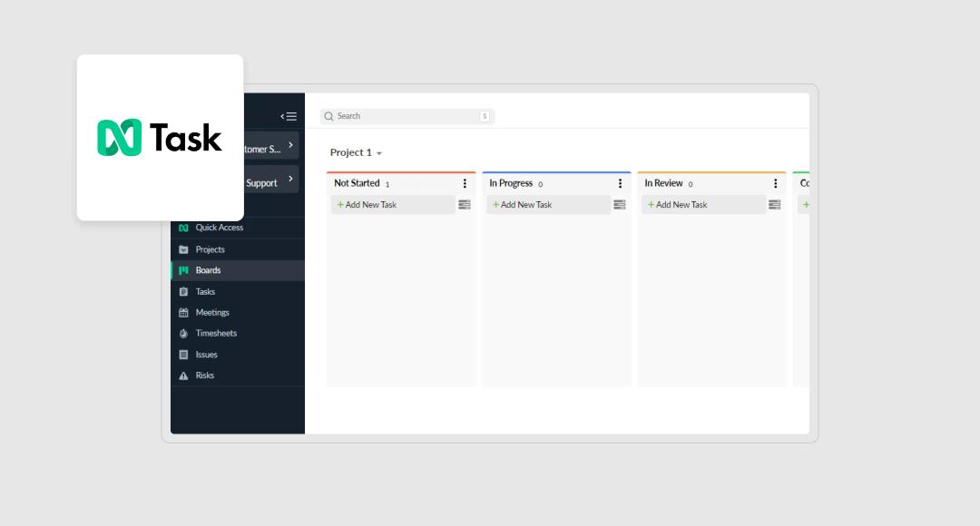Open Not Started column options menu

tap(465, 183)
